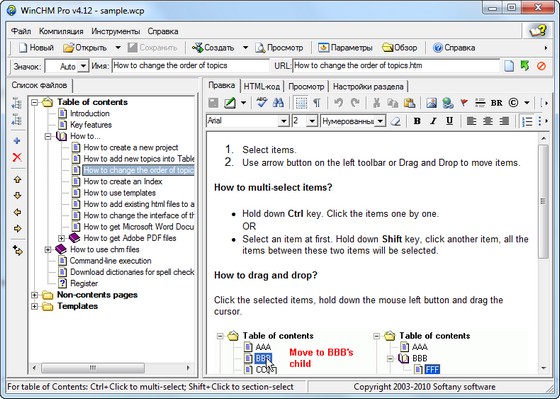
Task: Click the expand-all tree icon in sidebar
Action: [17, 103]
